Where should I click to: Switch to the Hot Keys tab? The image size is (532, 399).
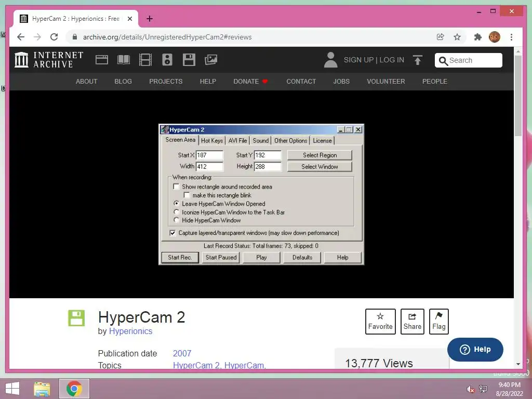[x=212, y=140]
